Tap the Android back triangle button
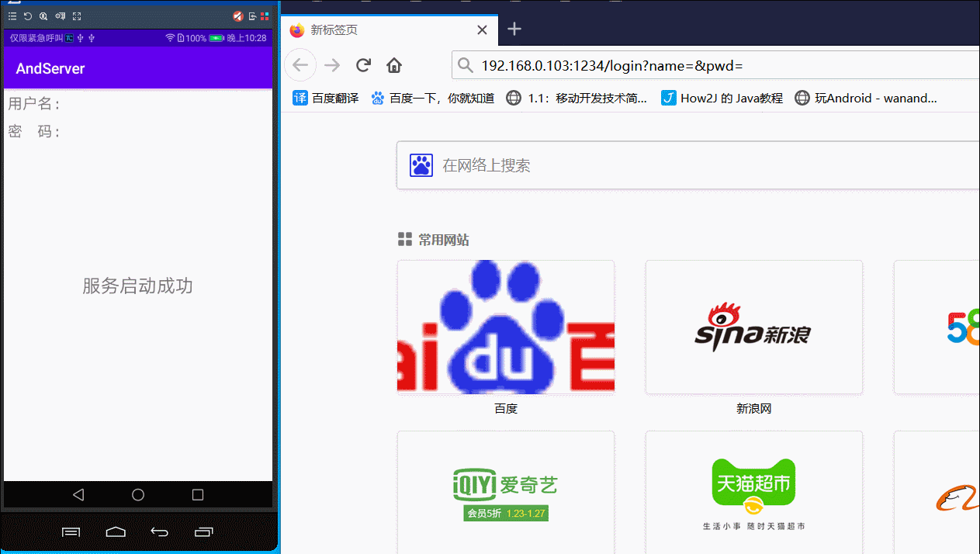980x554 pixels. click(x=78, y=494)
